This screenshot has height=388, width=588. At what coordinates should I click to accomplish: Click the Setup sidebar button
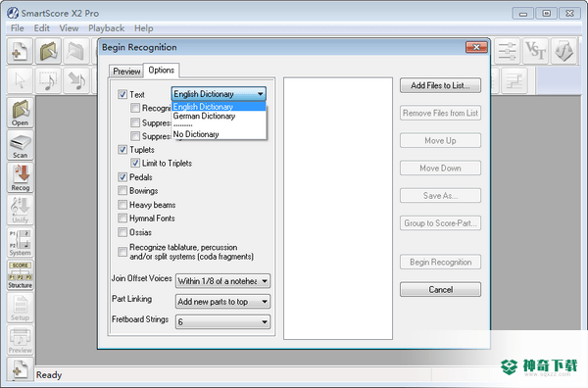tap(20, 308)
